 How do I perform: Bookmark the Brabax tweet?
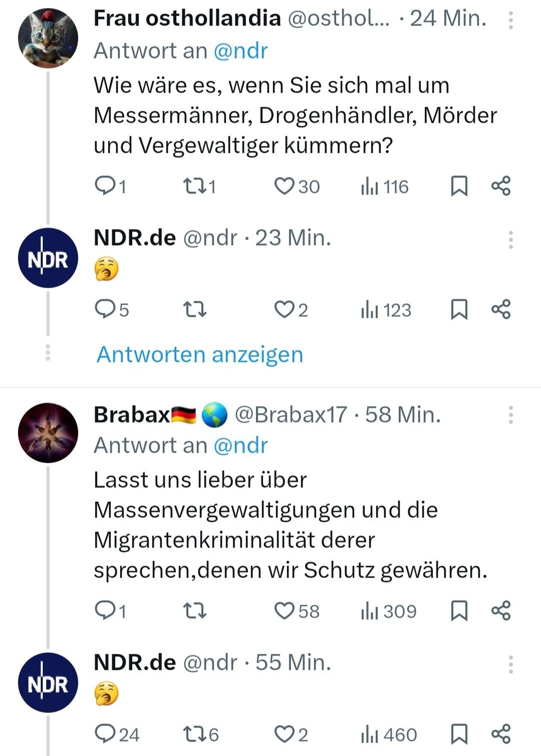[x=459, y=611]
